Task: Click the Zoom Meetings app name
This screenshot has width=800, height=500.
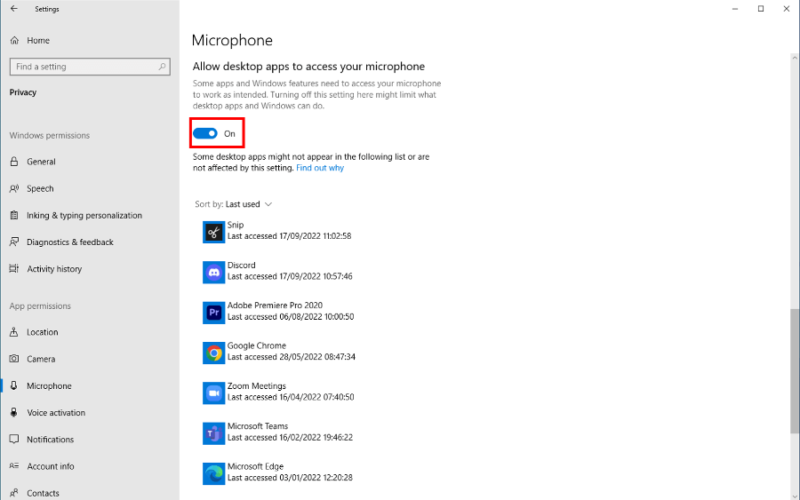Action: (257, 386)
